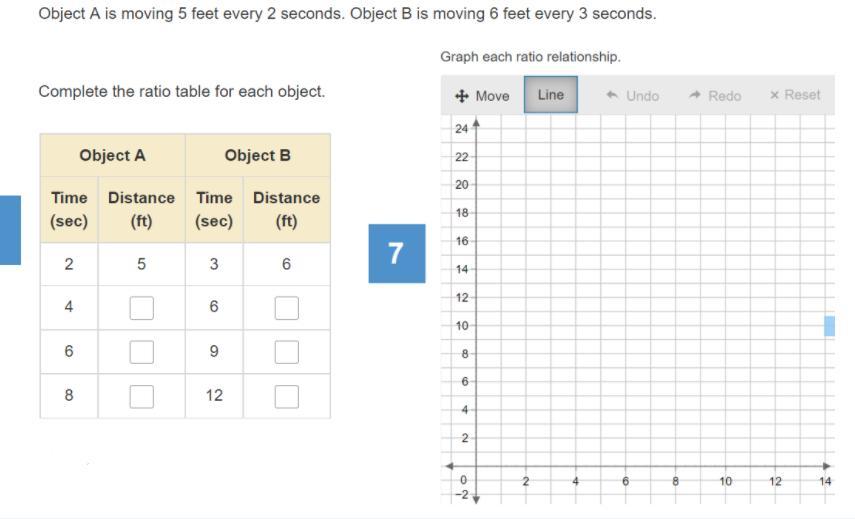The image size is (855, 519).
Task: Select Object A distance box for 6 seconds
Action: click(141, 352)
